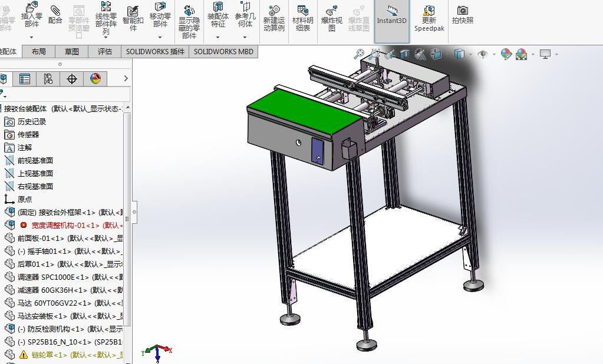This screenshot has width=603, height=364.
Task: Switch to the 评估 (Evaluate) tab
Action: click(104, 51)
